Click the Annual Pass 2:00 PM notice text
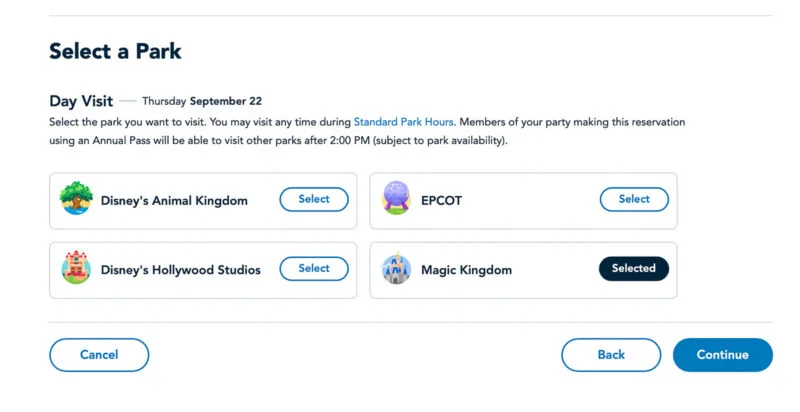Image resolution: width=800 pixels, height=412 pixels. tap(367, 131)
